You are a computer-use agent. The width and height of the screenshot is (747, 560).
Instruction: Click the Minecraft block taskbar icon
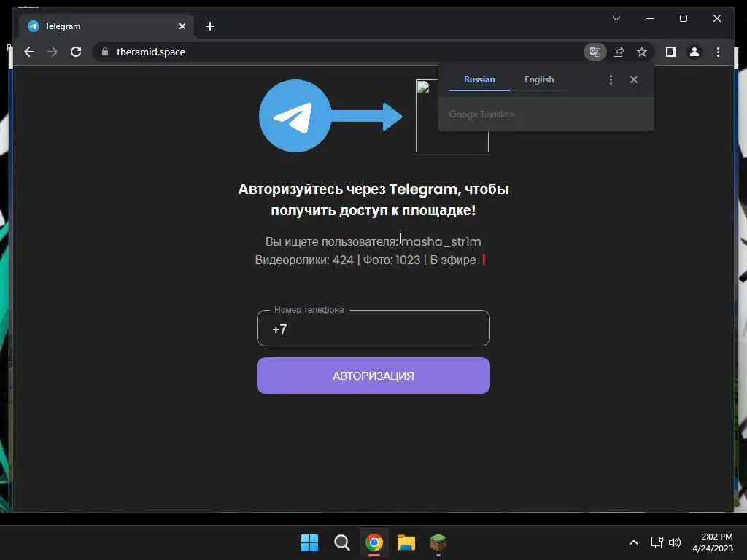click(x=438, y=542)
